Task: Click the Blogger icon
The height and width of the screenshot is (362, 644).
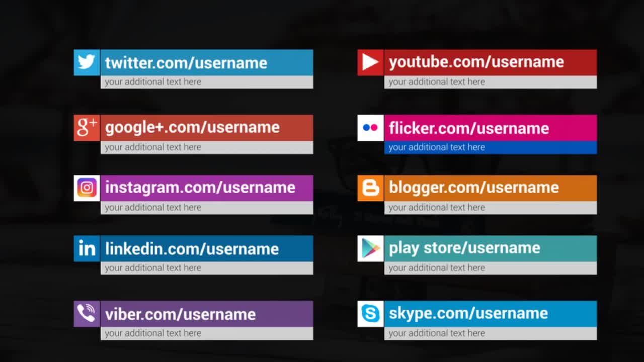Action: [x=370, y=188]
